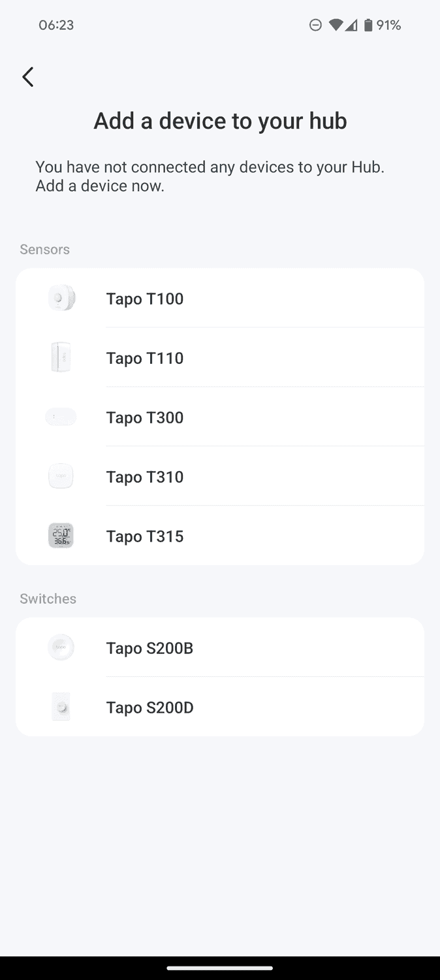Tap the Tapo T110 contact sensor icon
Image resolution: width=440 pixels, height=980 pixels.
click(61, 358)
